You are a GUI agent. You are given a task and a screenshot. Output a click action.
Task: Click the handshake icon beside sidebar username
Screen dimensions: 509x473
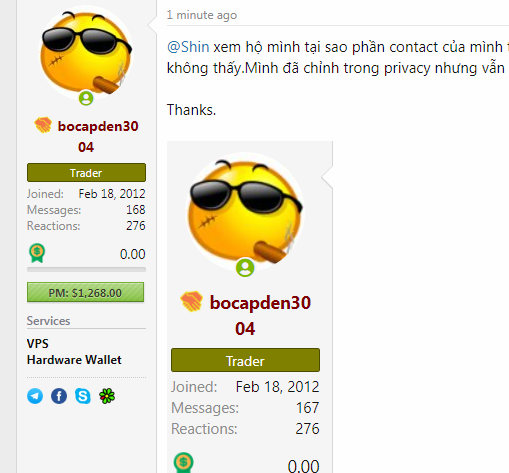[43, 125]
